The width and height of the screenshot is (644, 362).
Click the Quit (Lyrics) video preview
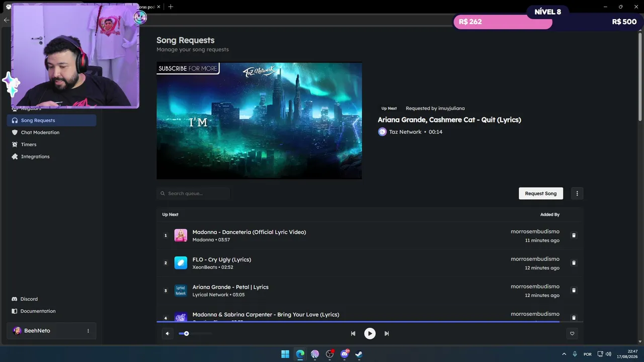259,121
